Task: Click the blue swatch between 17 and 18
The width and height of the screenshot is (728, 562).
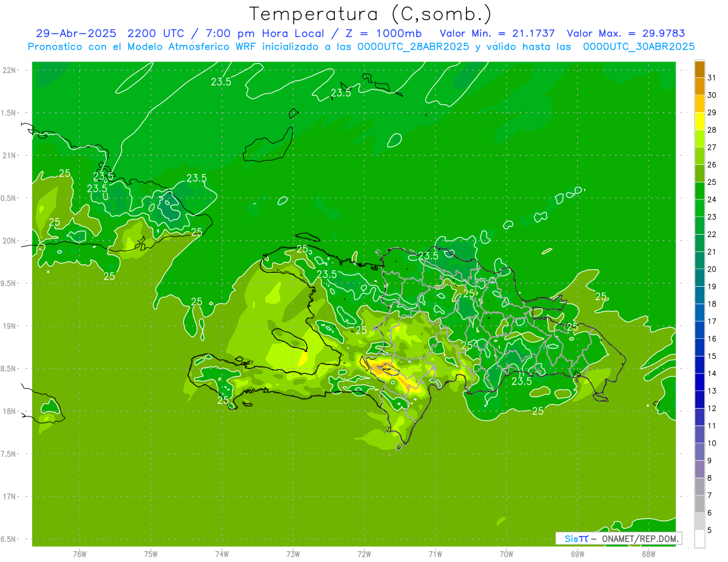Action: [699, 313]
